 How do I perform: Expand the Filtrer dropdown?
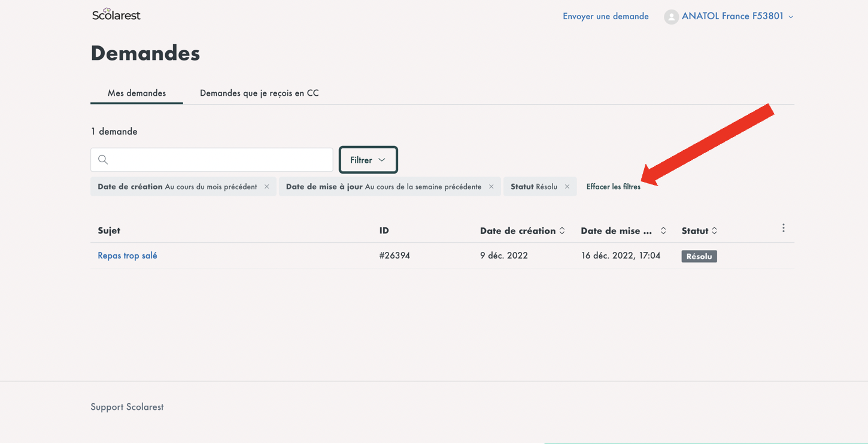[x=368, y=160]
